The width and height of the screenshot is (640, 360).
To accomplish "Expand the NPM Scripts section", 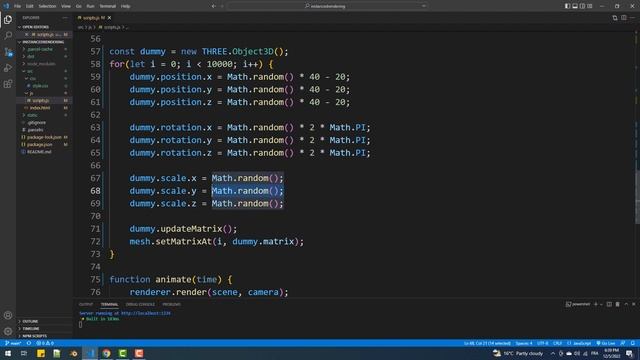I will tap(34, 336).
